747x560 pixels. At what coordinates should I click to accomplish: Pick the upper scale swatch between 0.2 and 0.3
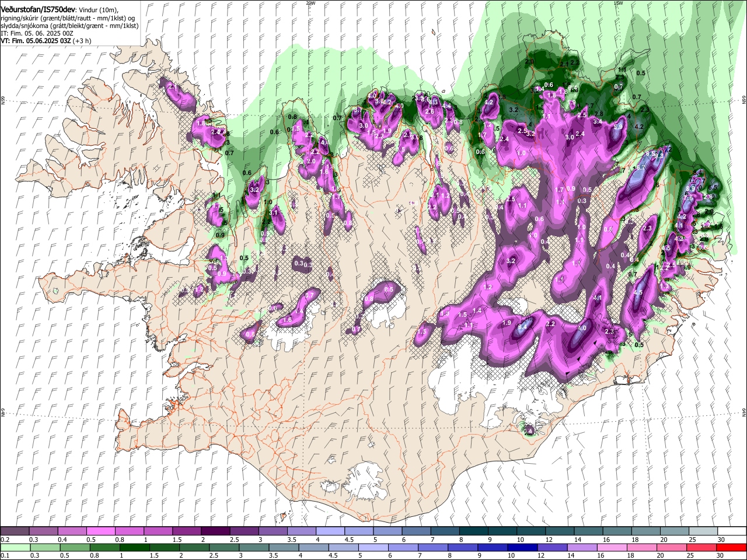(x=15, y=531)
